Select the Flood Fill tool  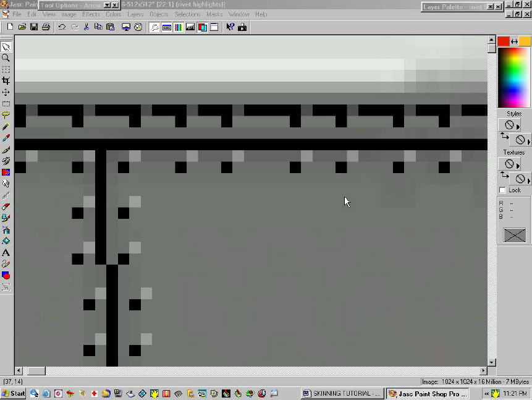(6, 241)
